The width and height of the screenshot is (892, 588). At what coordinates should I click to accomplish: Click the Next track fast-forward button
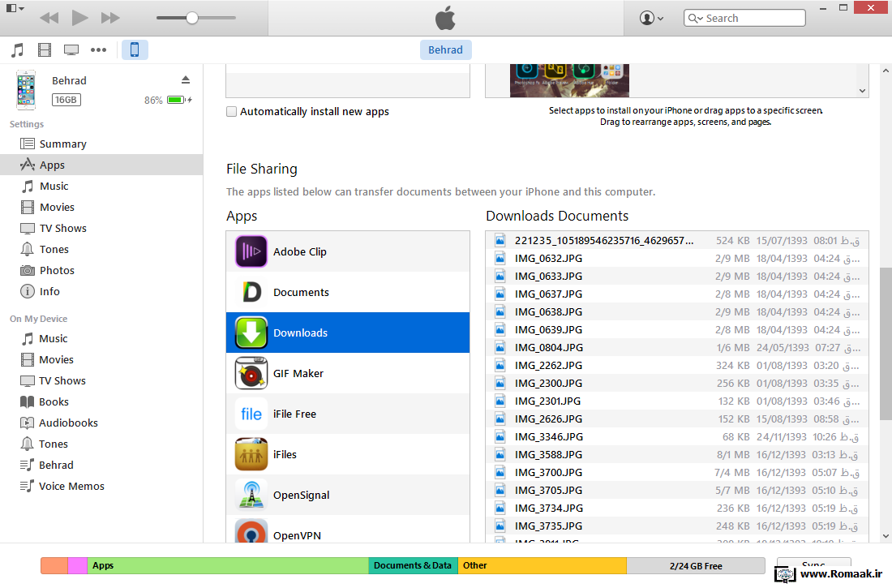[x=110, y=18]
